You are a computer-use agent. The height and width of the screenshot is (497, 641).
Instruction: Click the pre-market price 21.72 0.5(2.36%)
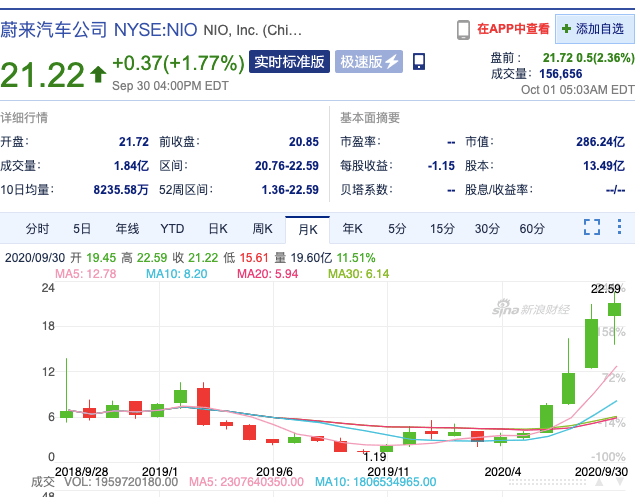(589, 58)
